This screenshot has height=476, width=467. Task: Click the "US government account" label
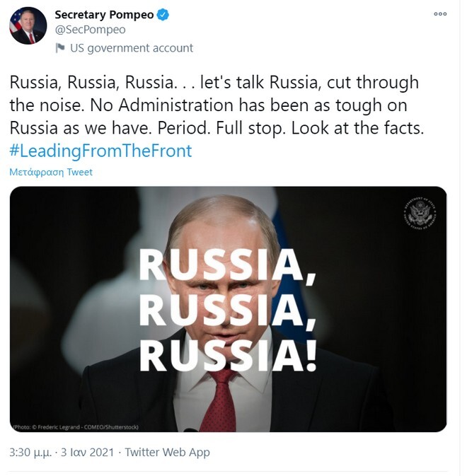[131, 48]
